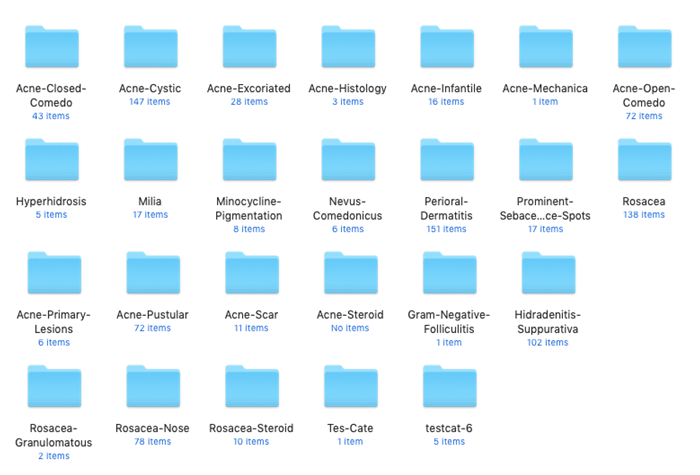Select the Acne-Excoriated folder
Screen dimensions: 700x475
click(249, 48)
